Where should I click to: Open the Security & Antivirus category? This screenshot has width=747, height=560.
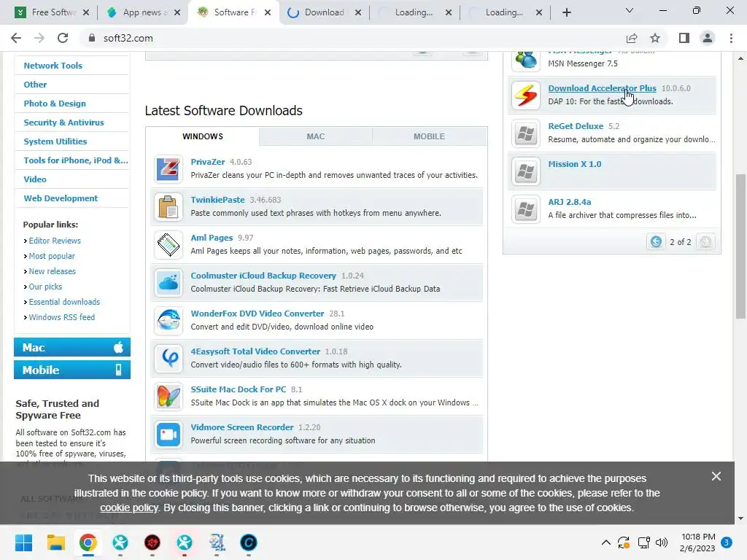[64, 122]
